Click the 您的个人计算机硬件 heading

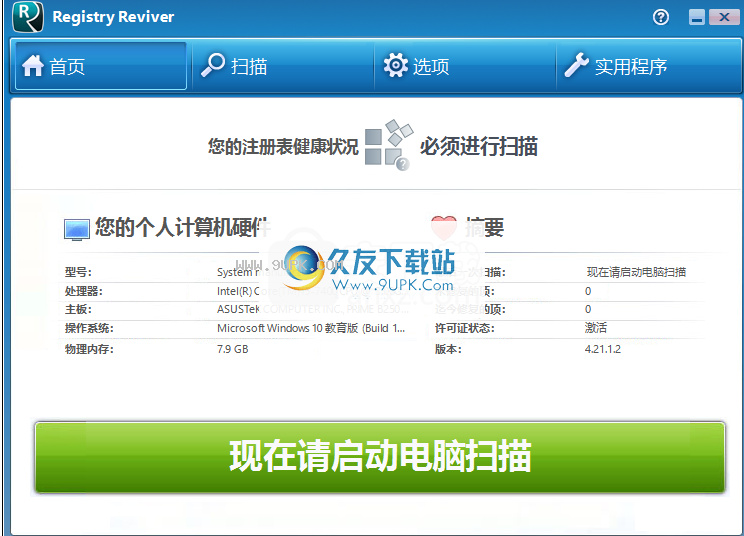pos(181,227)
